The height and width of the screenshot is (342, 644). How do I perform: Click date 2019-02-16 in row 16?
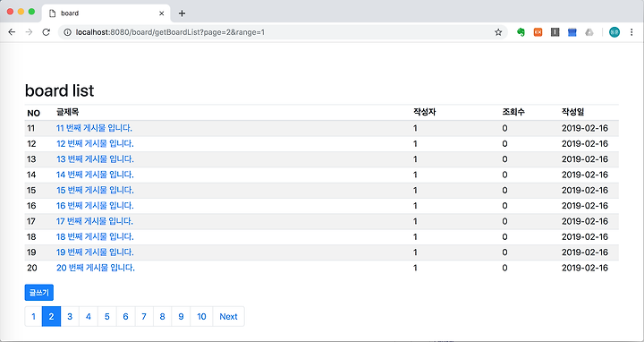click(x=585, y=206)
